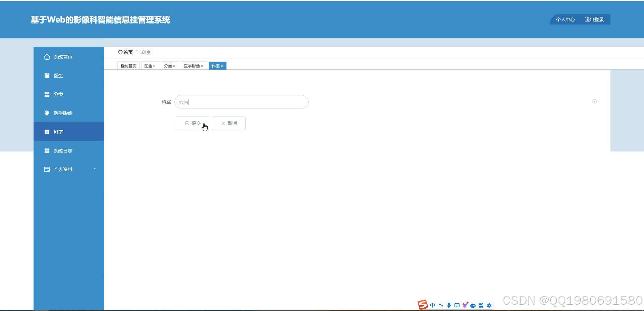
Task: Click the grid icon beside 分类
Action: (x=47, y=94)
